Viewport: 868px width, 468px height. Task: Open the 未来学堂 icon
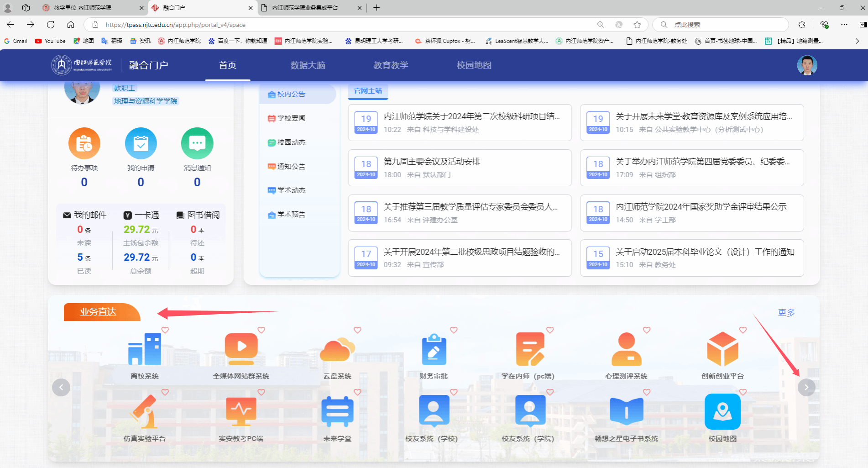(x=337, y=411)
